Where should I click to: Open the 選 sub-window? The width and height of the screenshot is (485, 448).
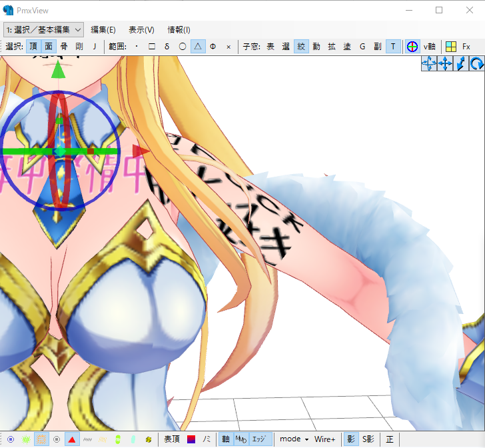click(286, 47)
